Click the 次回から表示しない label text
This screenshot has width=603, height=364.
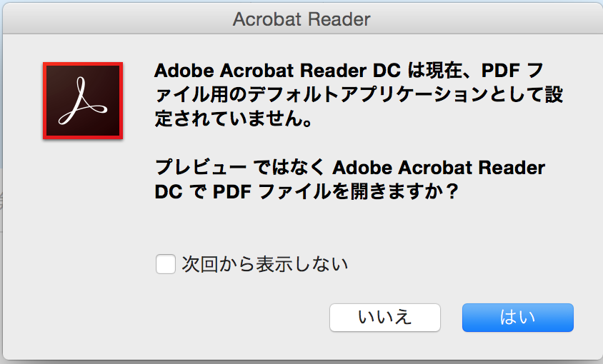pyautogui.click(x=264, y=265)
